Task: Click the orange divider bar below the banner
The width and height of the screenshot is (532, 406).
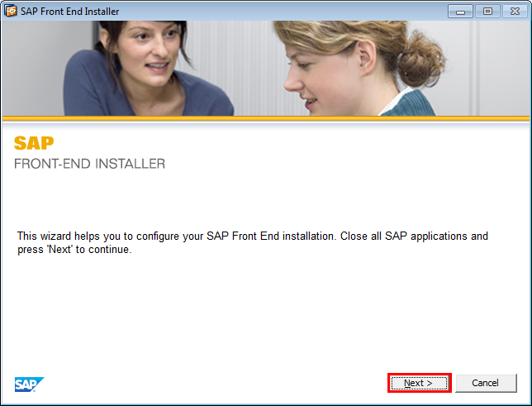Action: click(265, 119)
